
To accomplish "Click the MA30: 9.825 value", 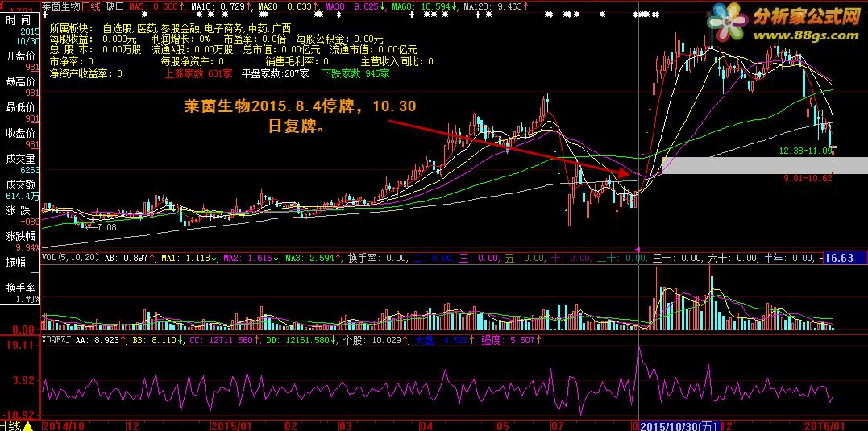I will [355, 7].
